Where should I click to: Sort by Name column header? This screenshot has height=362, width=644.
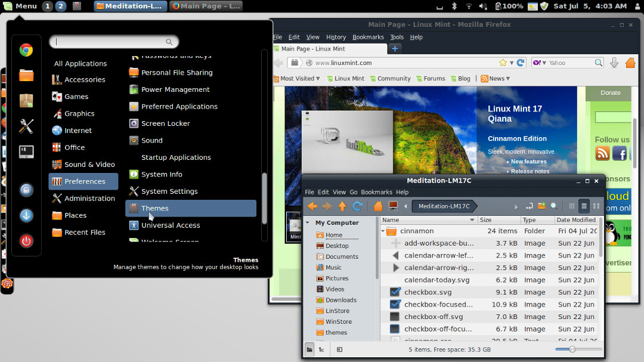[x=428, y=220]
